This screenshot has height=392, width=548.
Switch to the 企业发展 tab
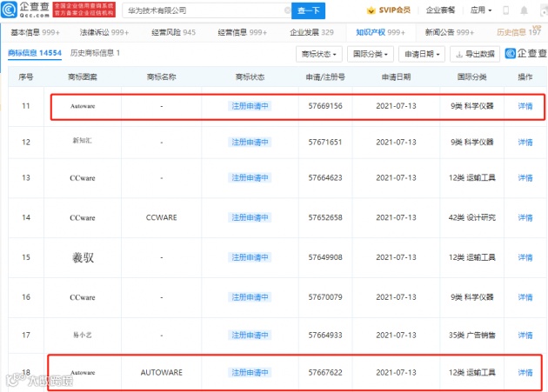point(311,32)
